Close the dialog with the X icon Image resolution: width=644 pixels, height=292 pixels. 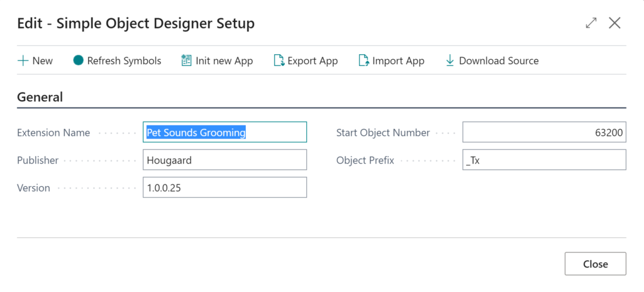614,23
